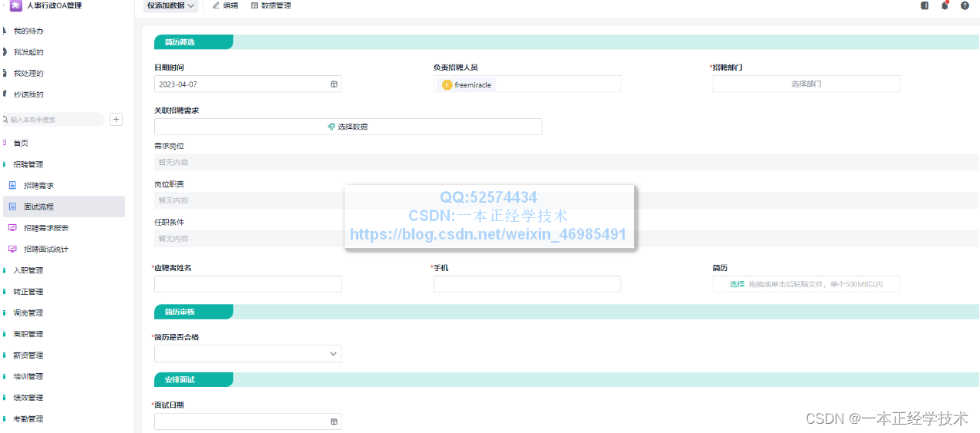Expand the 离职管理 group
Screen dimensions: 980x433
pyautogui.click(x=28, y=334)
